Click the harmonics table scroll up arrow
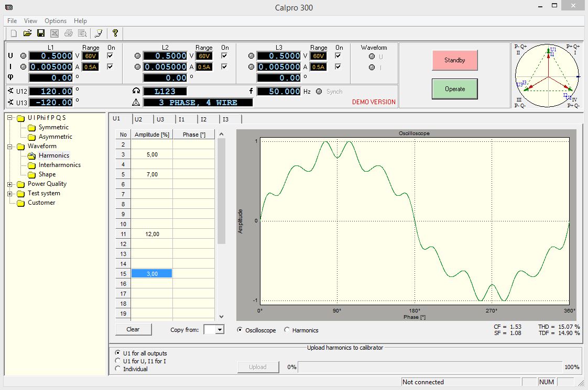588x390 pixels. [221, 134]
